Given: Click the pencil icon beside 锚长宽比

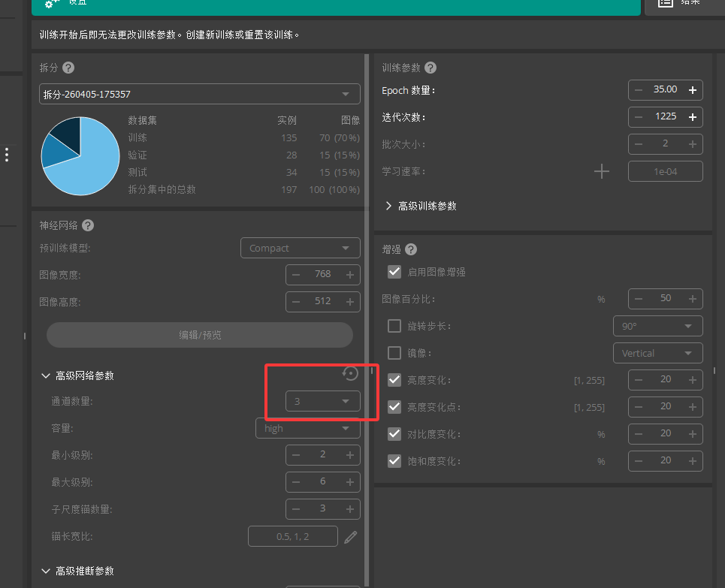Looking at the screenshot, I should pos(351,535).
